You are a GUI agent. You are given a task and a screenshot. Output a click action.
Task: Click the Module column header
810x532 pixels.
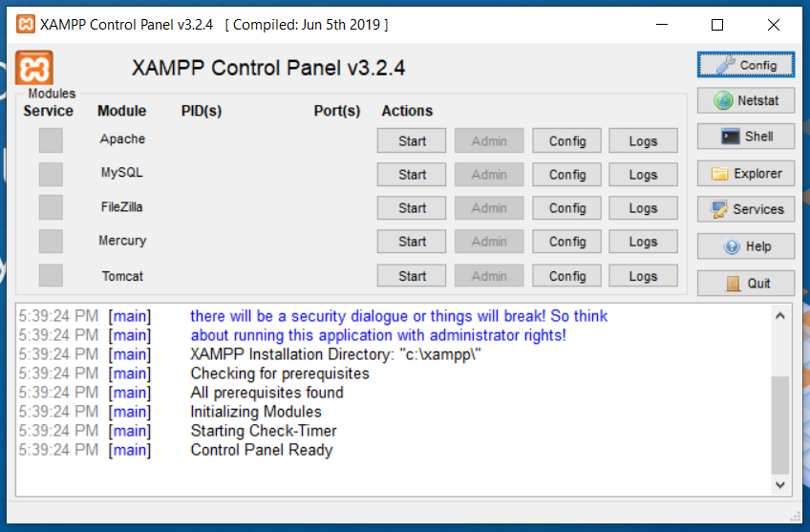(x=122, y=111)
